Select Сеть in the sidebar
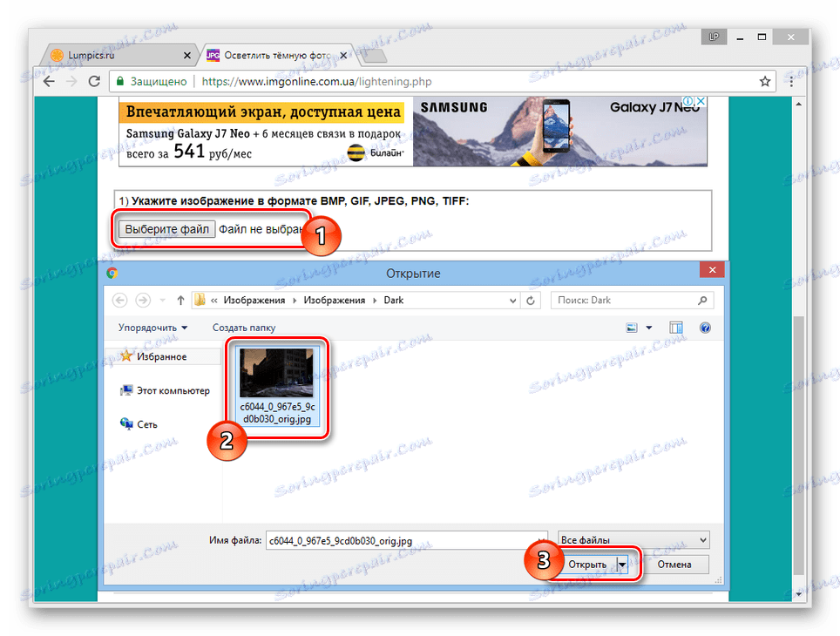Screen dimensions: 840x636 tap(139, 424)
